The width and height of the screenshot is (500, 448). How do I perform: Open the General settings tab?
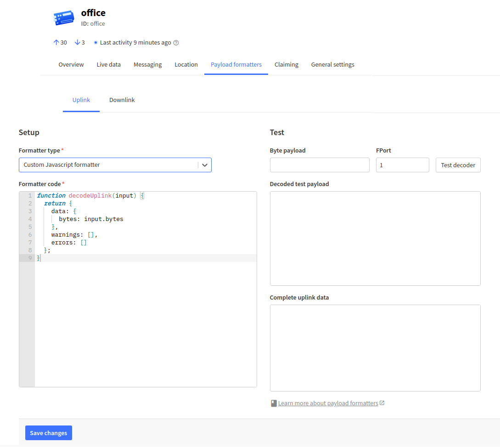click(x=332, y=65)
